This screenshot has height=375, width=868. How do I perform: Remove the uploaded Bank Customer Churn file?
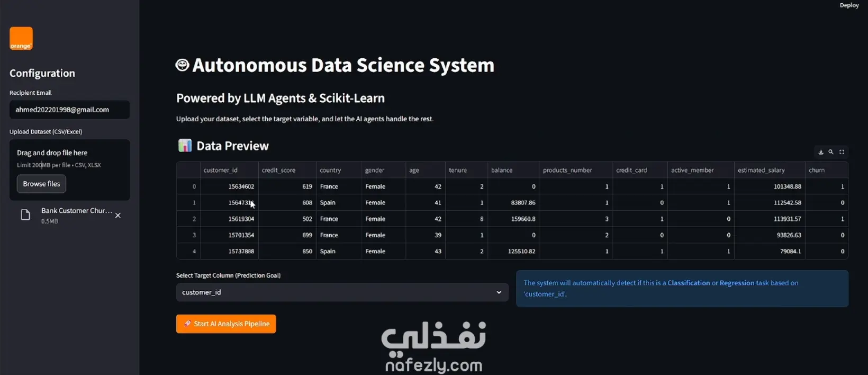point(118,216)
